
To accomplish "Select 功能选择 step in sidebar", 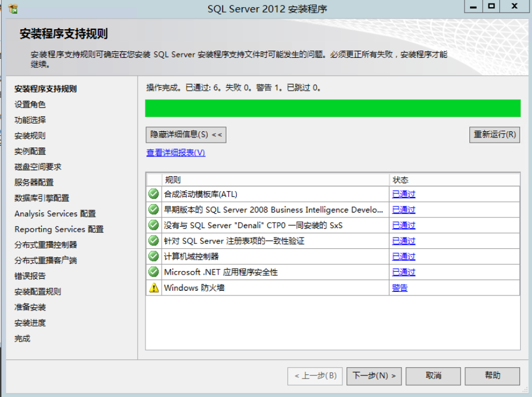I will pos(30,120).
